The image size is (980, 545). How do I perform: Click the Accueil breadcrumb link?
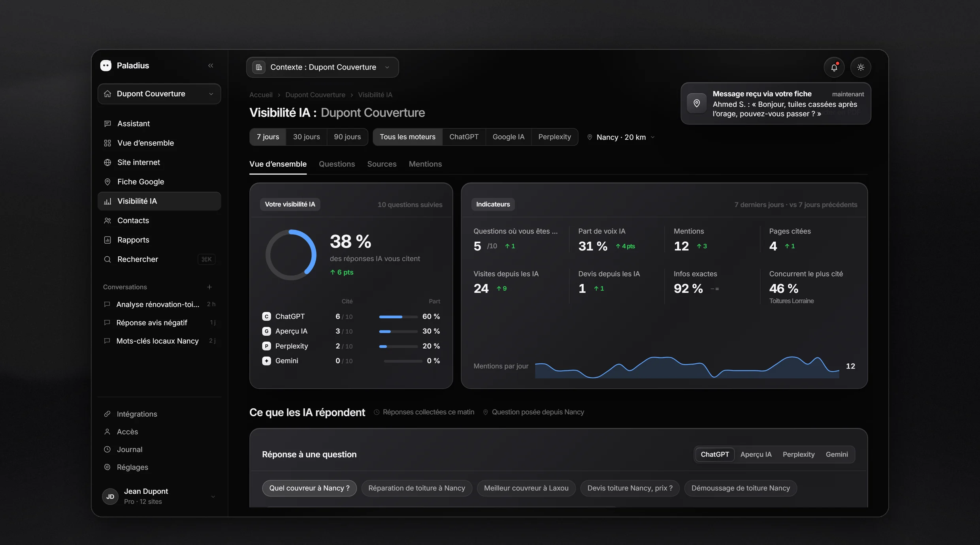261,95
